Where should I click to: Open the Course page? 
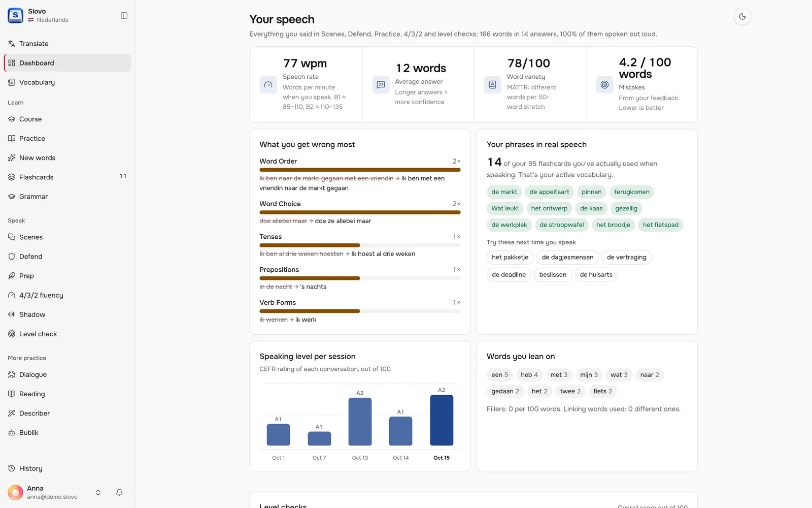click(x=67, y=119)
